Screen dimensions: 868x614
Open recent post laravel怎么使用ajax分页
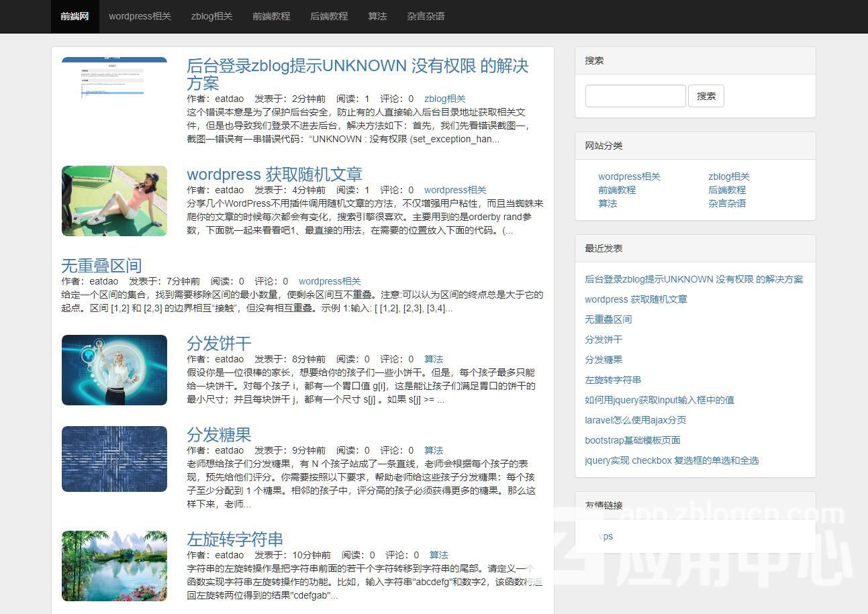pos(635,420)
